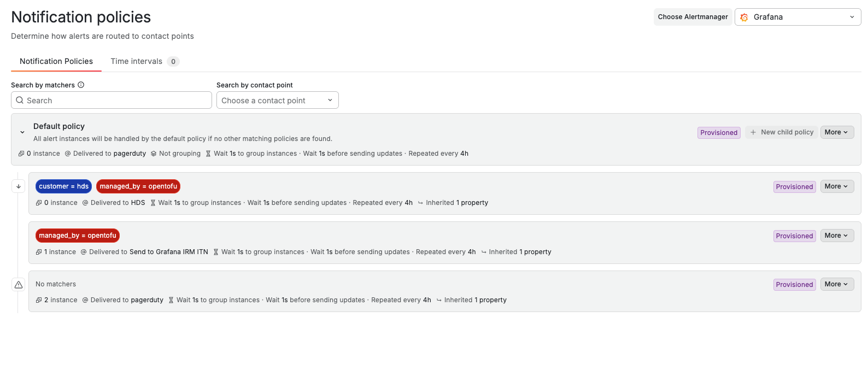Open the More menu of the Default policy

tap(837, 132)
